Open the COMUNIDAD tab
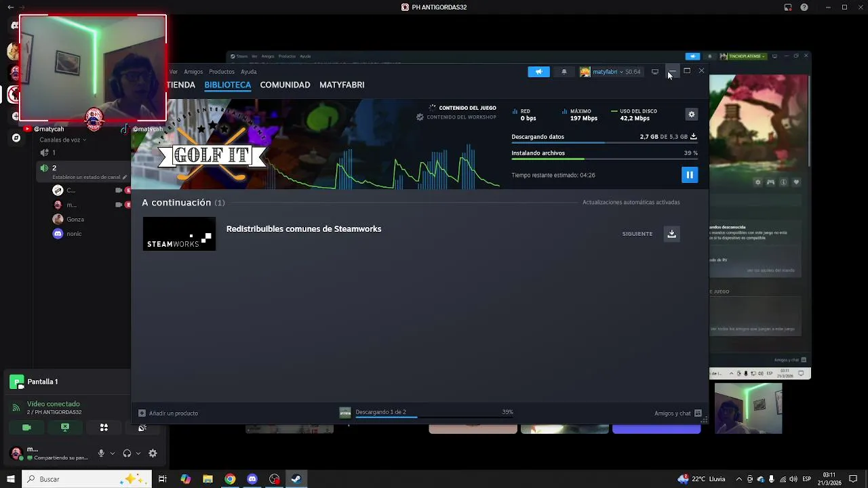Viewport: 868px width, 488px height. (285, 85)
